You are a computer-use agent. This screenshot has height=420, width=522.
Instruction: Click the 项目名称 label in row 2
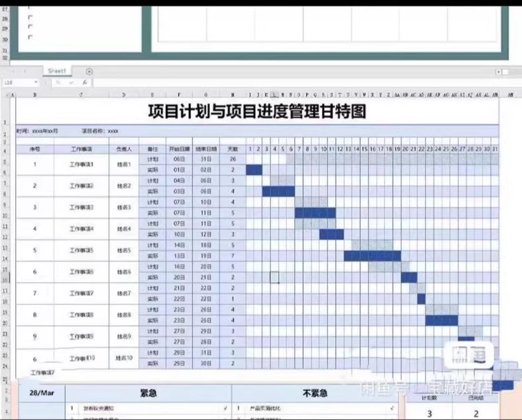100,131
